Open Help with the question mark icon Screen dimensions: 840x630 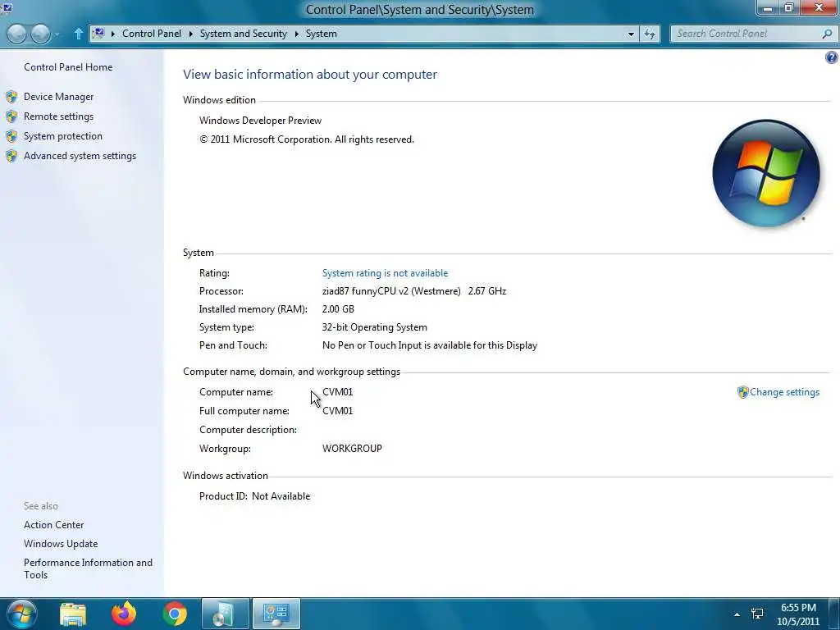[x=832, y=57]
